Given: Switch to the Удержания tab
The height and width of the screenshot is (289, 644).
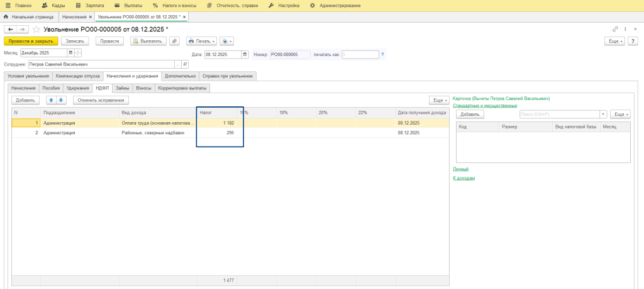Looking at the screenshot, I should [77, 88].
